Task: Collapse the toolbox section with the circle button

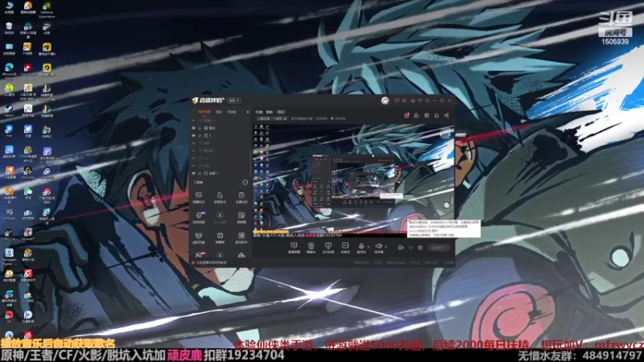Action: pos(246,183)
